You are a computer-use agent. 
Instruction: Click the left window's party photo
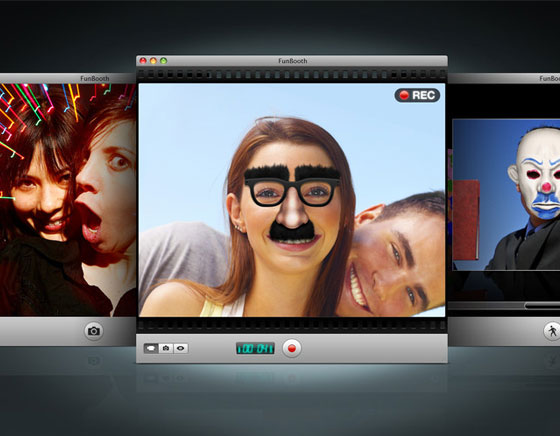pyautogui.click(x=68, y=200)
